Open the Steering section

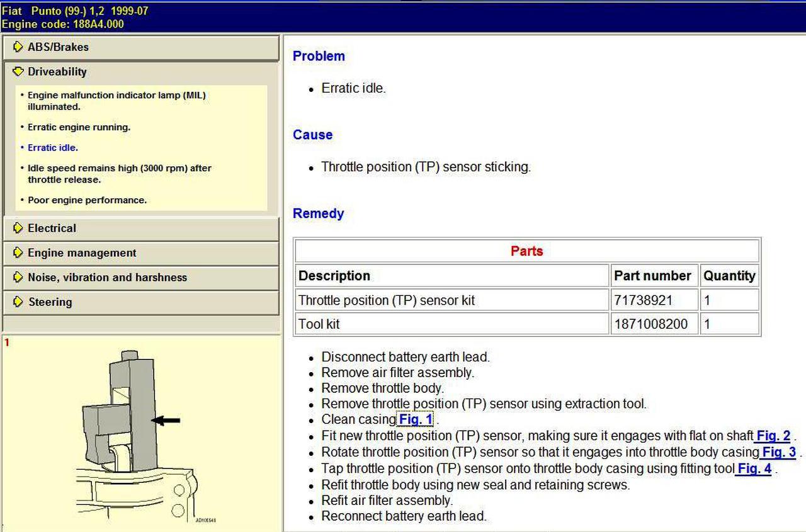point(141,302)
